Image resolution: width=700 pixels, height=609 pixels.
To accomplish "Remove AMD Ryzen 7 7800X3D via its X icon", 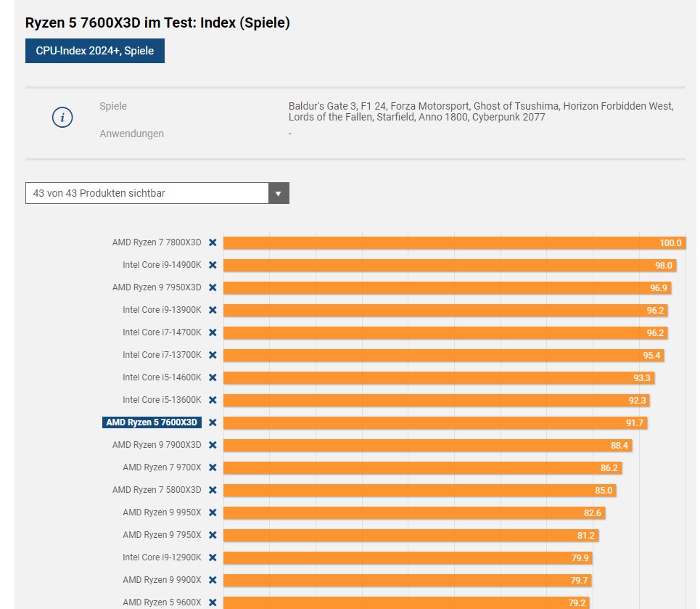I will coord(213,242).
